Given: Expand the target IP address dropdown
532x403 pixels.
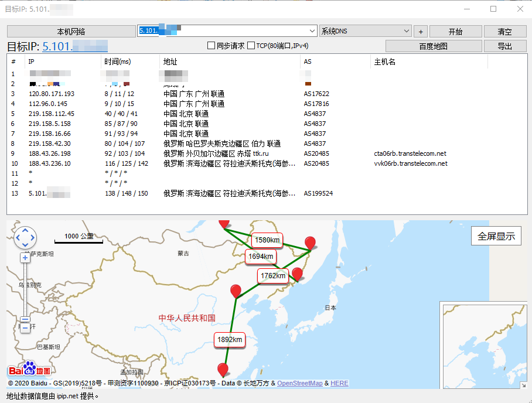Looking at the screenshot, I should pos(312,31).
